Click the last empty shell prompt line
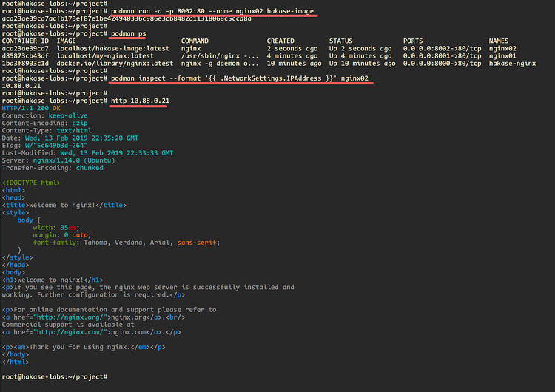Screen dimensions: 555x392 (x=55, y=376)
